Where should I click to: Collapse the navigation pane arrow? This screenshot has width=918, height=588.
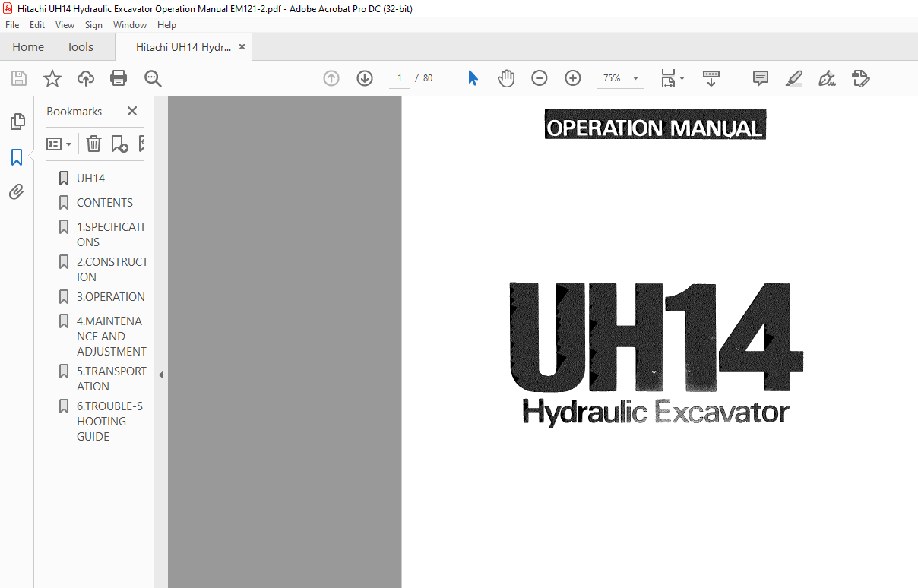coord(161,375)
